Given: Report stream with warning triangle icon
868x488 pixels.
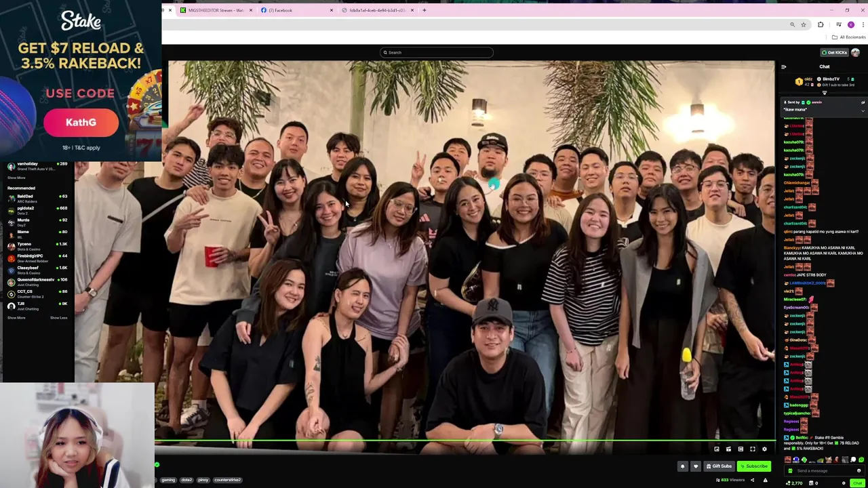Looking at the screenshot, I should (766, 480).
